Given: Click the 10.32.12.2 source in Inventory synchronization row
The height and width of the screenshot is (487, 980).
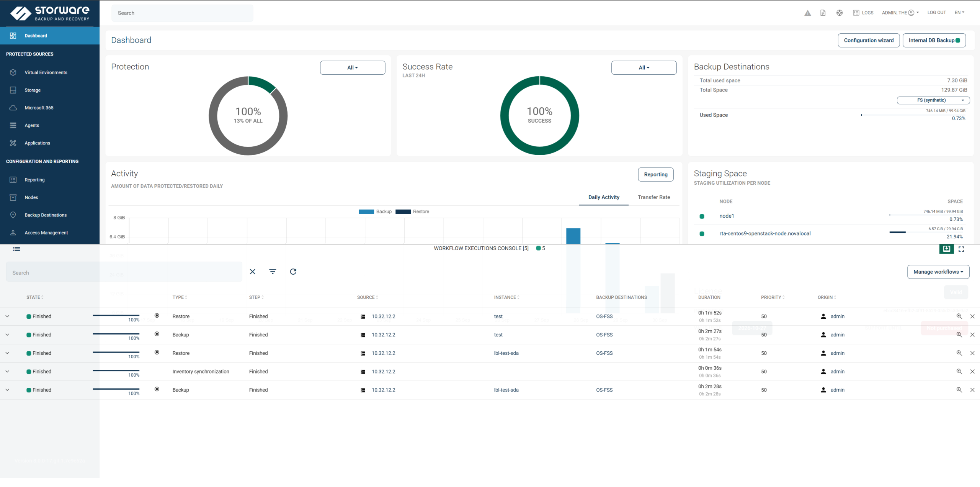Looking at the screenshot, I should click(x=383, y=372).
